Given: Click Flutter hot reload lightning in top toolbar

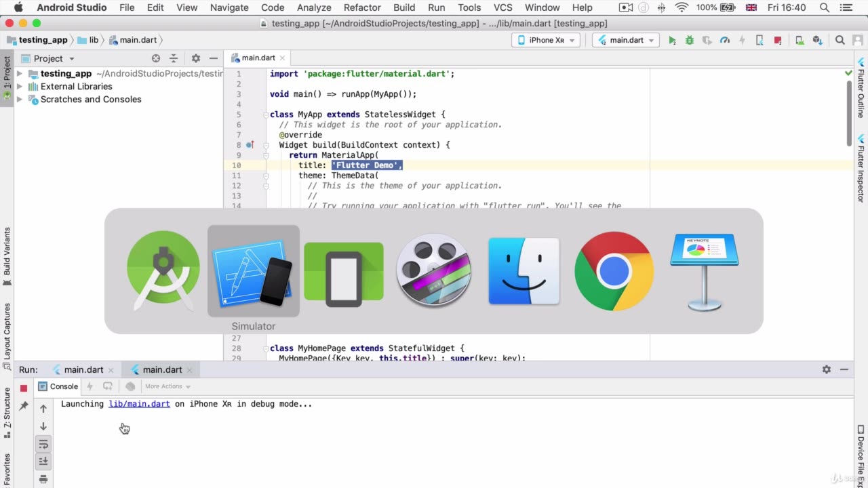Looking at the screenshot, I should point(743,40).
